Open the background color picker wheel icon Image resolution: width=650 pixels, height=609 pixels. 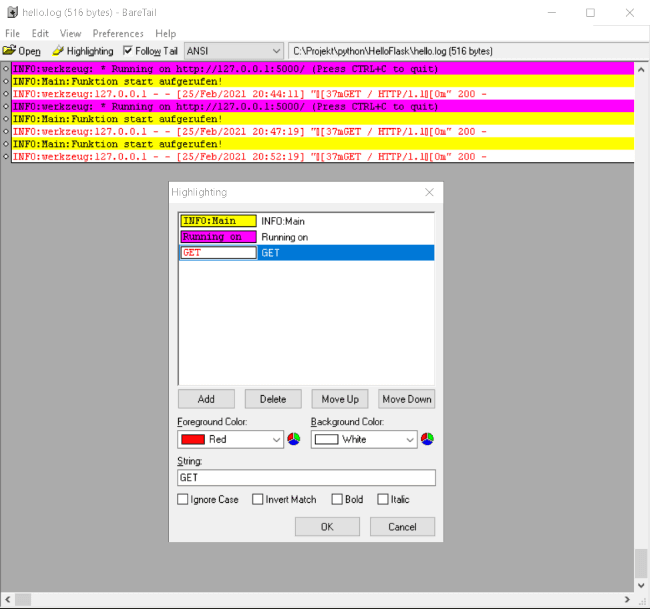click(x=427, y=439)
